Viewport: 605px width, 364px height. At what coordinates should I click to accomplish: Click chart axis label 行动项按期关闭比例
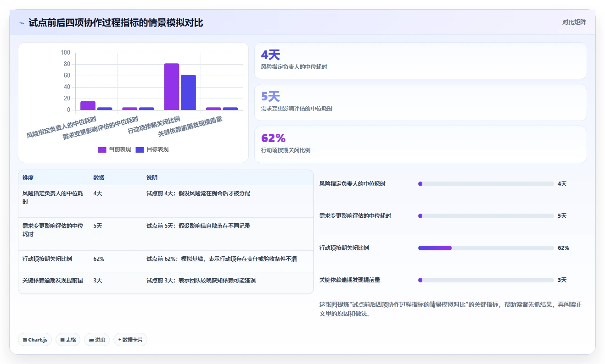pos(154,125)
